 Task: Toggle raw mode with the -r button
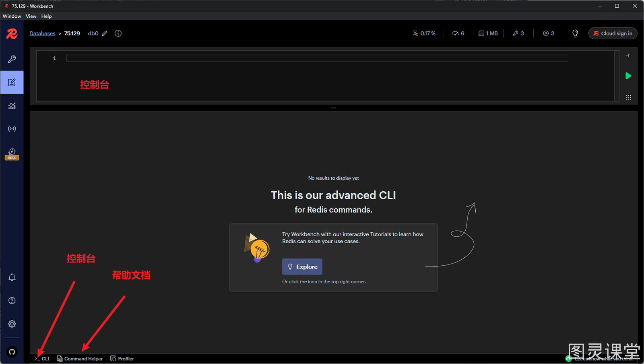(628, 56)
